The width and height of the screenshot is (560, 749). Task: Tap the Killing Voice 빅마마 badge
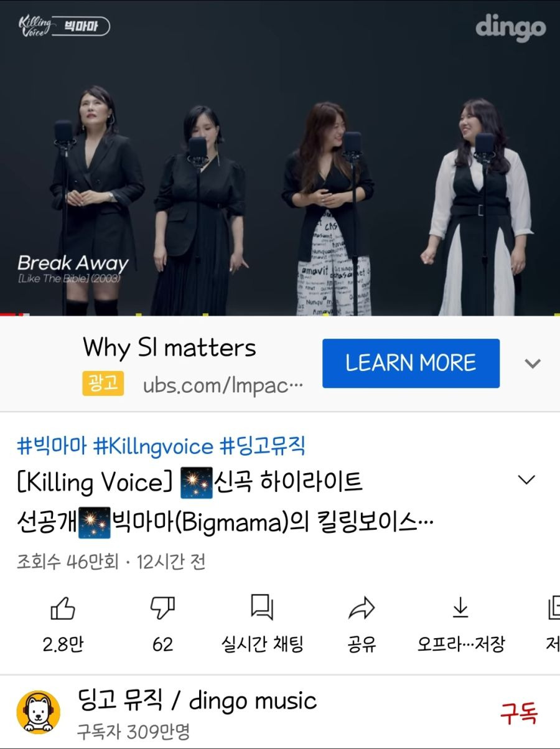[64, 26]
